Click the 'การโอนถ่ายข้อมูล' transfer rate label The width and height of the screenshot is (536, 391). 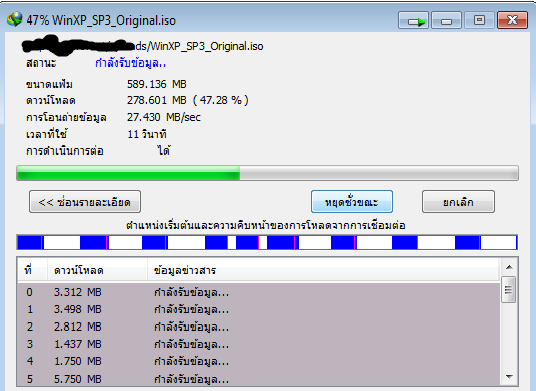[x=66, y=117]
